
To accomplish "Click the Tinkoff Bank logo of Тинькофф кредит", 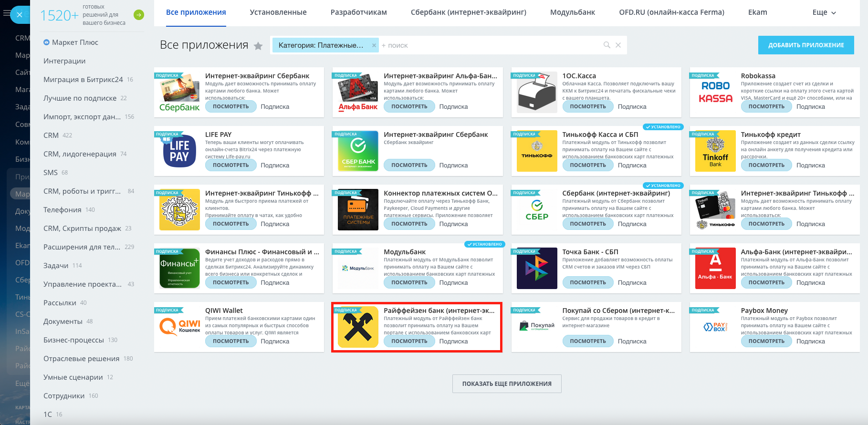I will (x=715, y=151).
